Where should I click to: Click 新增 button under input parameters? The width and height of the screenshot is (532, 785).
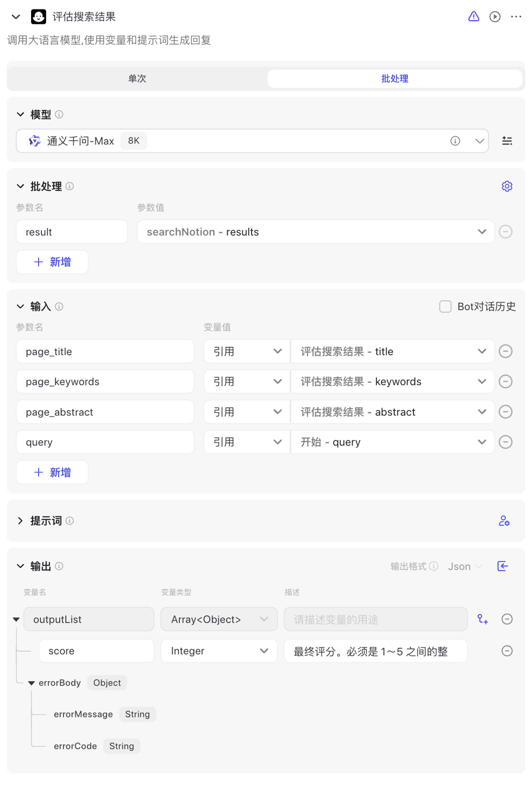pyautogui.click(x=52, y=473)
